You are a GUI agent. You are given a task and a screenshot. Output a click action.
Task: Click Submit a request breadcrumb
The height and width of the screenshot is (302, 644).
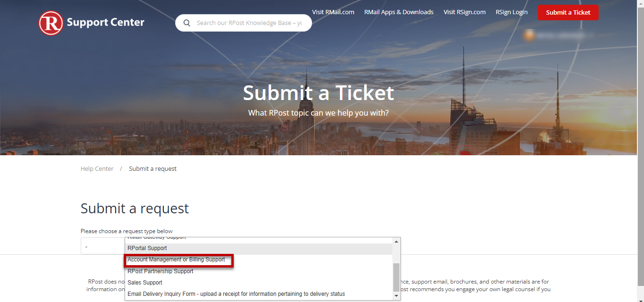pyautogui.click(x=153, y=169)
